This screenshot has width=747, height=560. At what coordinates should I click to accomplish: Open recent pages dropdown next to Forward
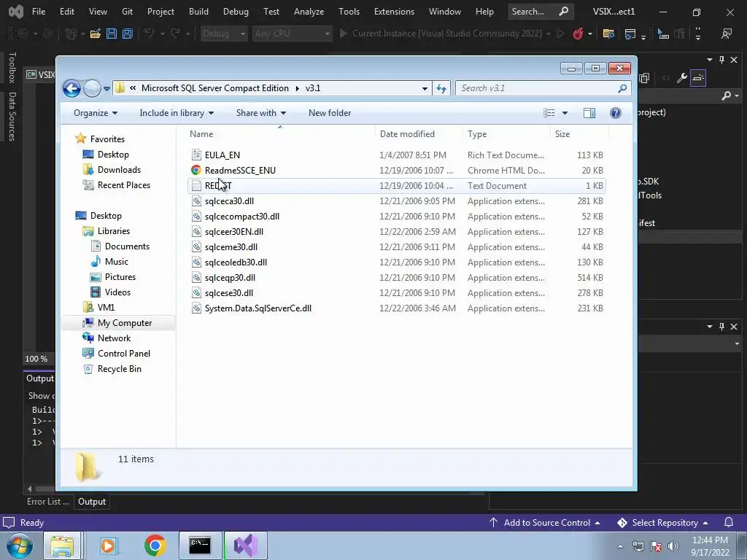point(107,88)
